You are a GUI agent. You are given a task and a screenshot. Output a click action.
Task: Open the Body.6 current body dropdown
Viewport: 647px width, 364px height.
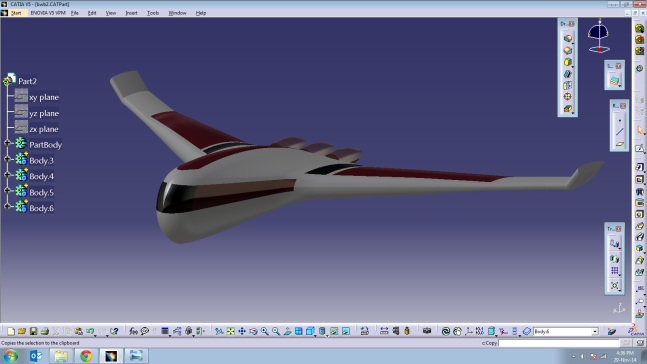595,331
